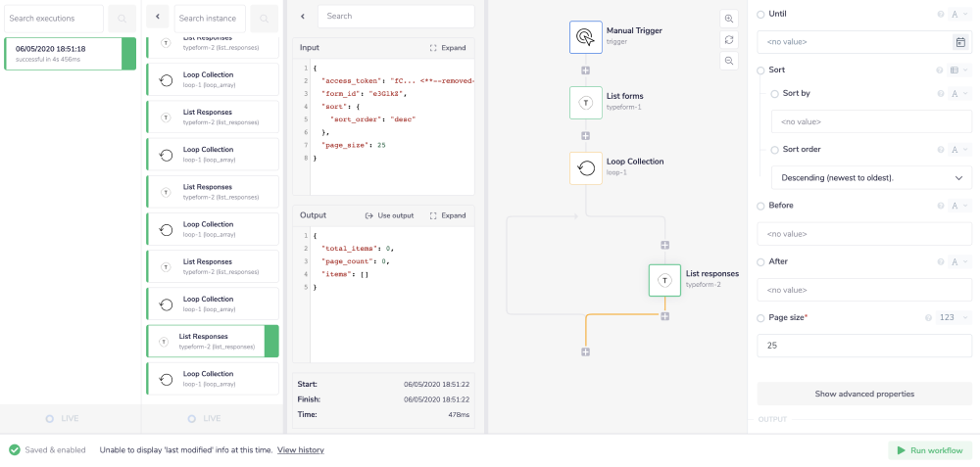Open the View history link

300,450
